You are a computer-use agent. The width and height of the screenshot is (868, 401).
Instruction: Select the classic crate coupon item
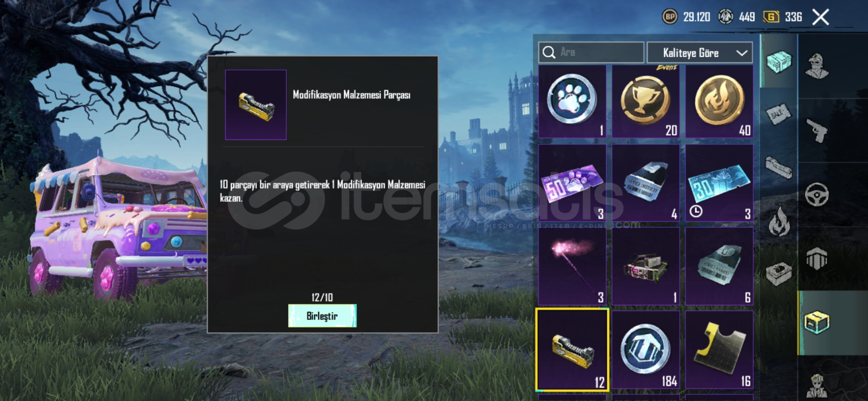[x=646, y=183]
